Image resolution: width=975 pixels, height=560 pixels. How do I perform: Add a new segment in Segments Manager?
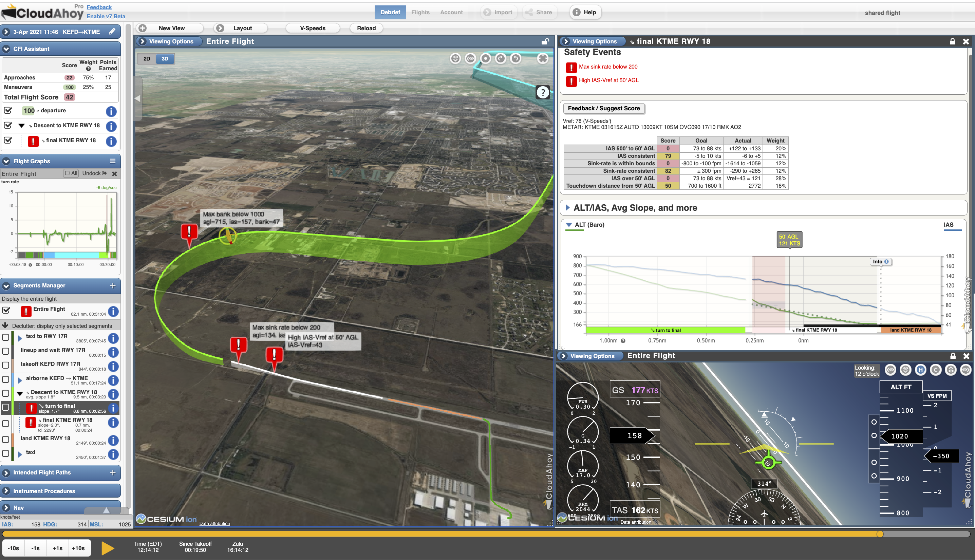click(113, 286)
